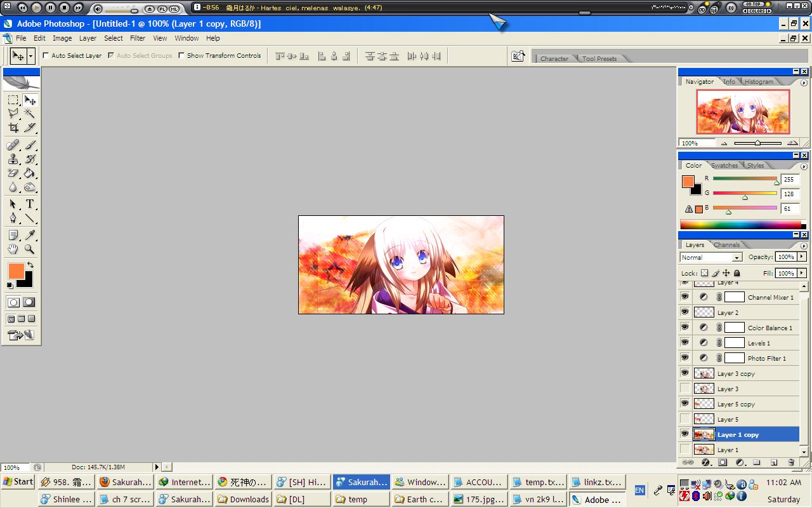Select the Rectangular Marquee tool
This screenshot has height=508, width=812.
13,100
